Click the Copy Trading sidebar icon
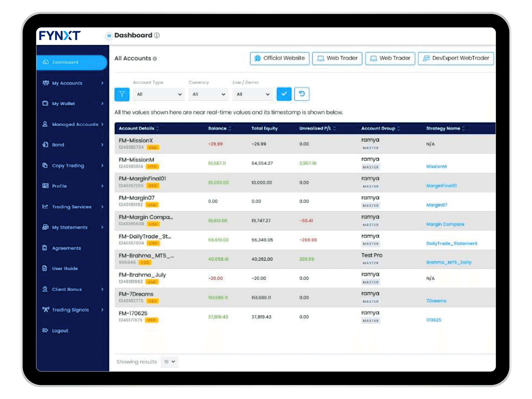 click(x=45, y=165)
